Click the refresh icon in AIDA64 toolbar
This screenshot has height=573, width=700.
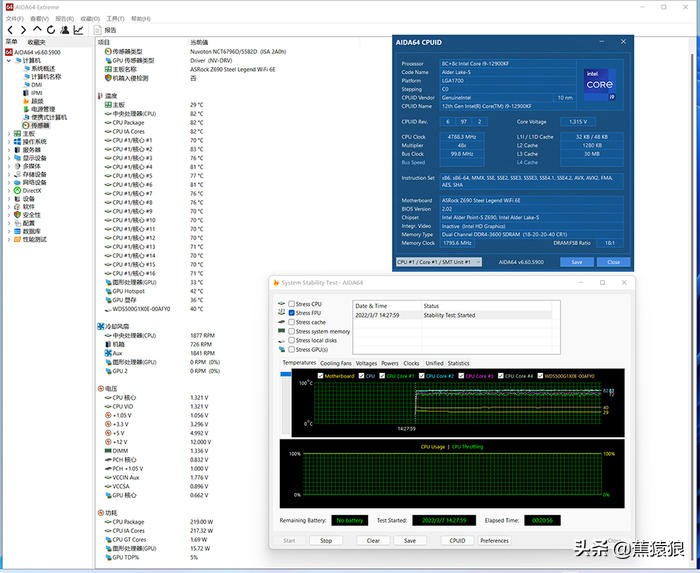pyautogui.click(x=49, y=30)
